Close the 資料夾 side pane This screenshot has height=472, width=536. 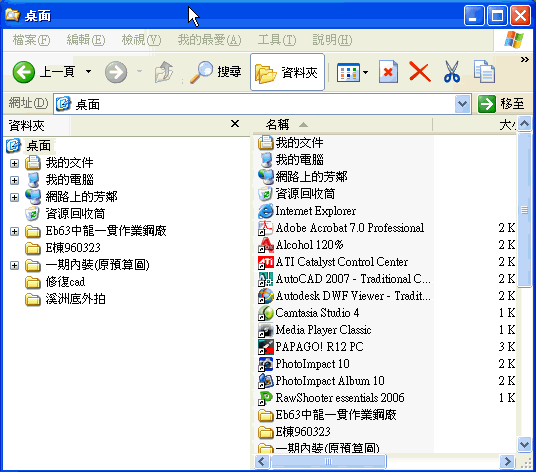(235, 124)
